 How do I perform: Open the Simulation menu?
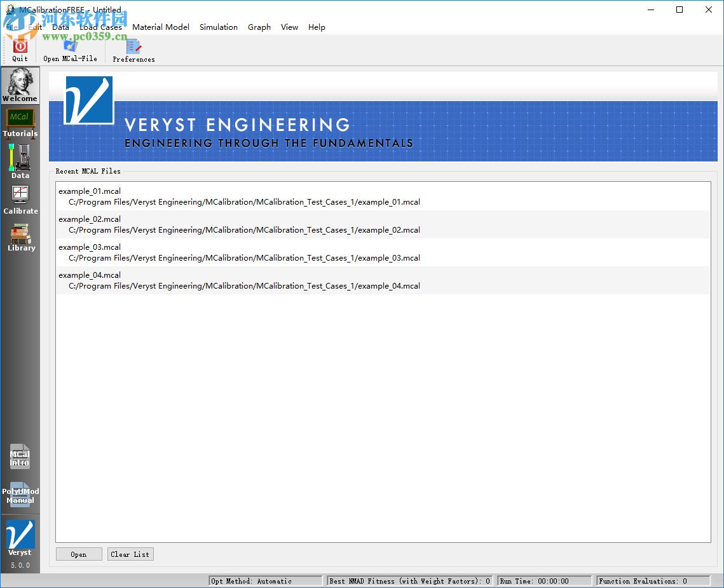218,27
